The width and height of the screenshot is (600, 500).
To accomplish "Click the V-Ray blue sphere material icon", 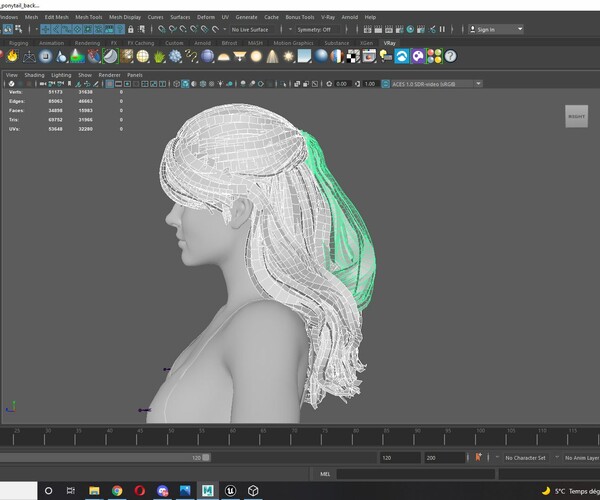I will point(321,56).
